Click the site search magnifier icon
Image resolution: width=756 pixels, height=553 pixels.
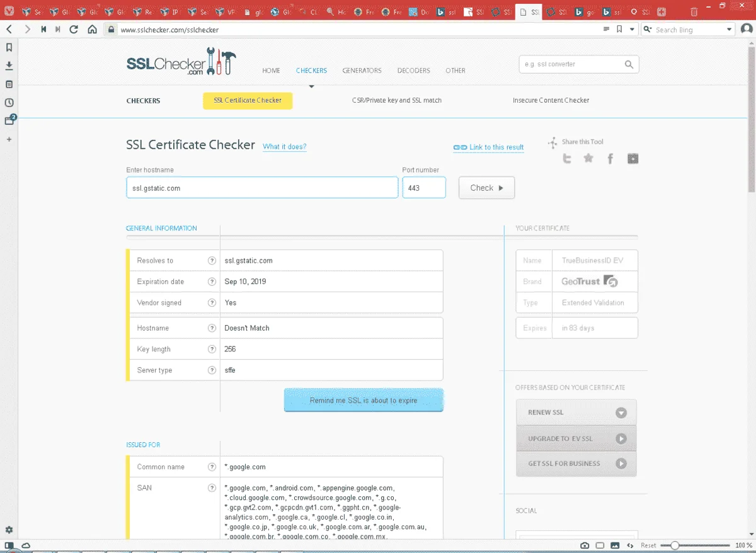(x=629, y=64)
